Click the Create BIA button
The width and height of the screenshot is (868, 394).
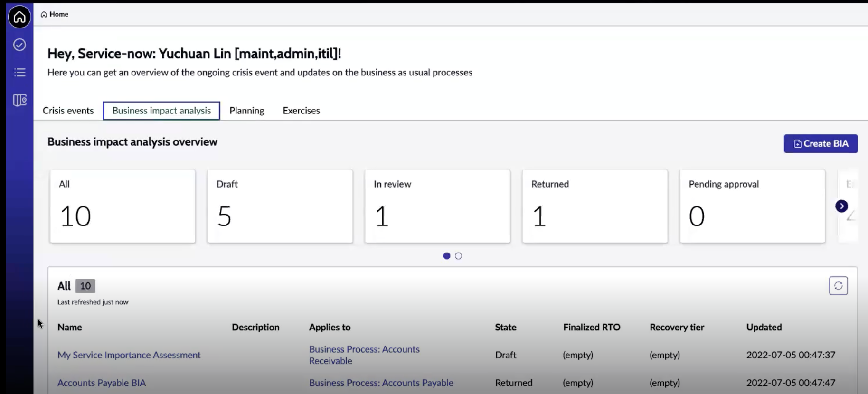[x=821, y=144]
